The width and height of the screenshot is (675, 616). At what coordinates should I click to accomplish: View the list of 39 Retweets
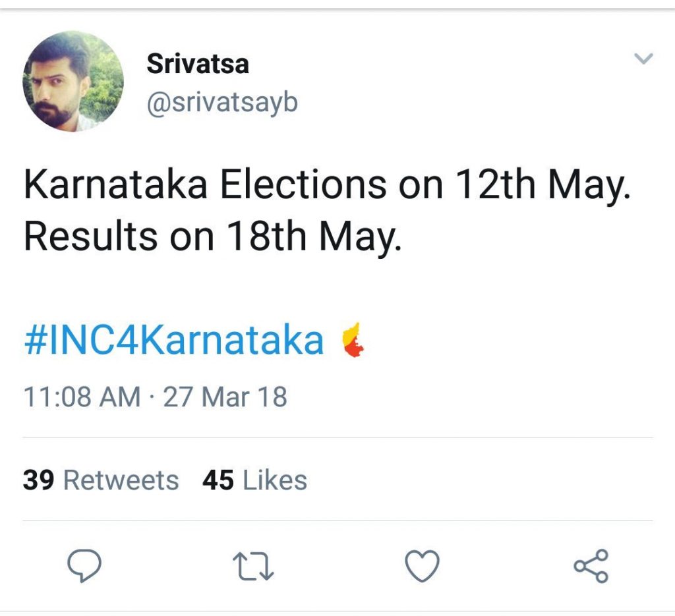point(101,480)
